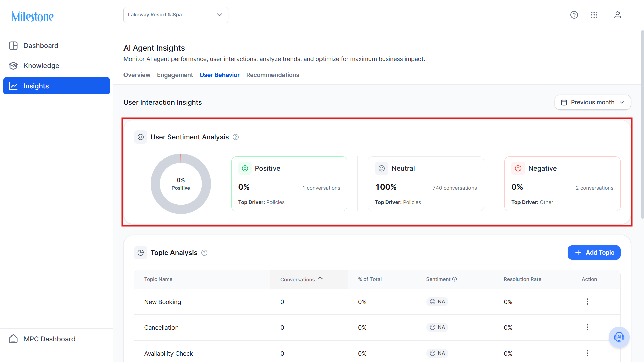
Task: Switch to the Recommendations tab
Action: [273, 75]
